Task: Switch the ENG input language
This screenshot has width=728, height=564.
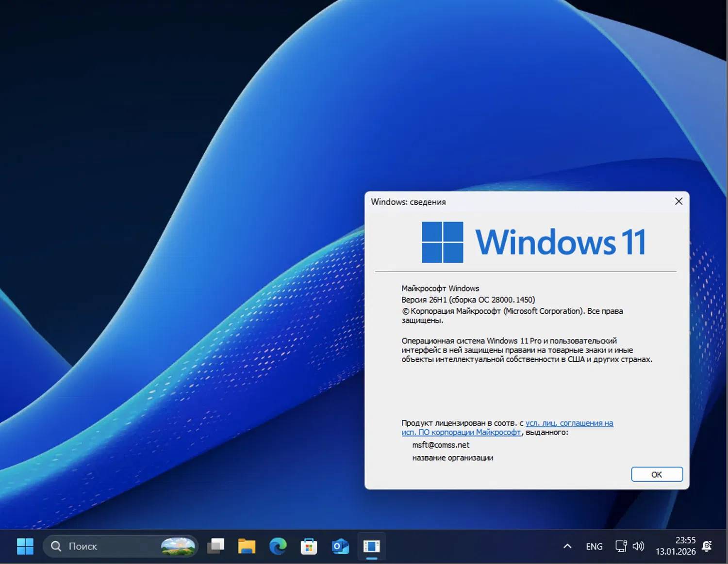Action: point(594,546)
